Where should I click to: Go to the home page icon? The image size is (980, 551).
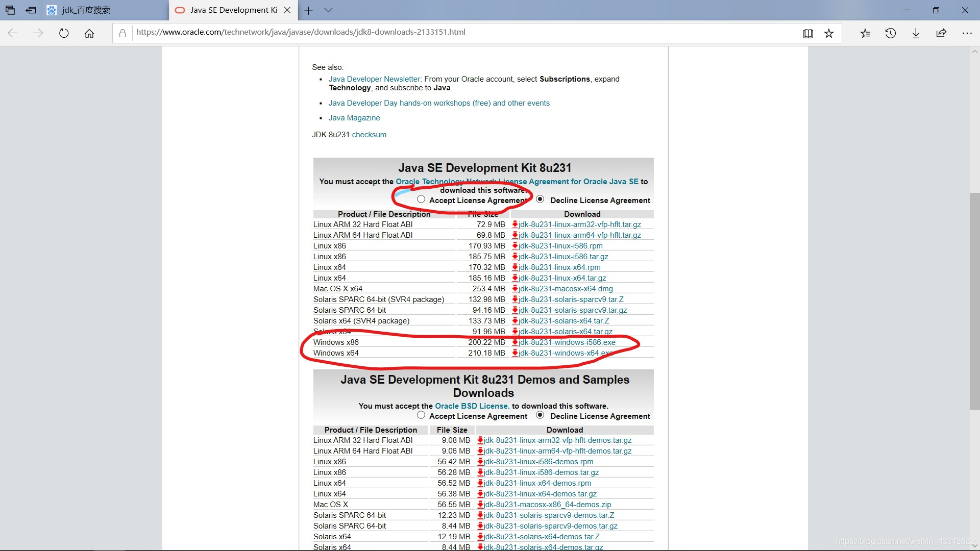[x=89, y=33]
